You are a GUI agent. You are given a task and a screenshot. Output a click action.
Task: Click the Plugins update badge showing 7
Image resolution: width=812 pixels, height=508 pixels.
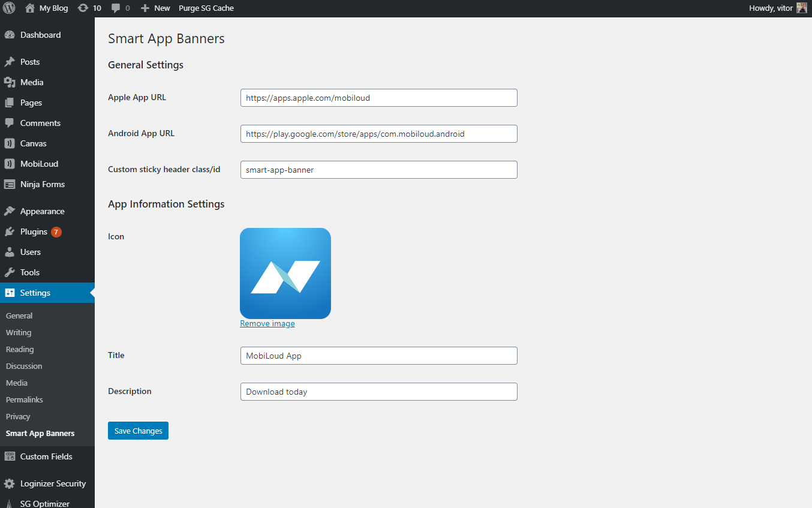tap(56, 232)
